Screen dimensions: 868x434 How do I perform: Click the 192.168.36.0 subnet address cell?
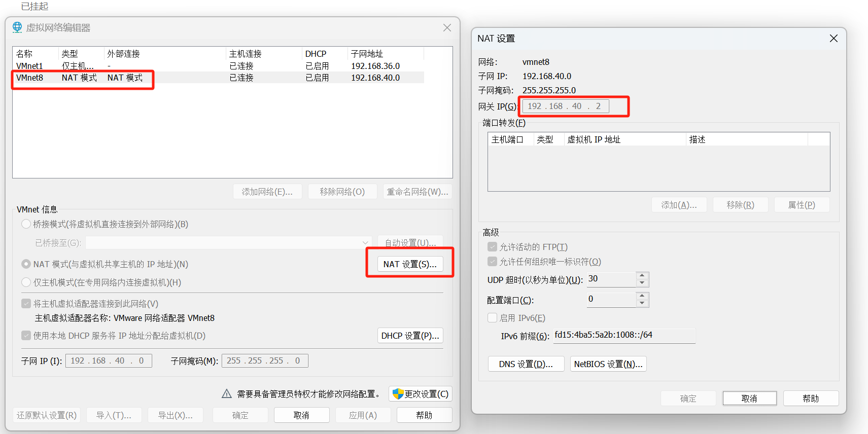coord(375,66)
